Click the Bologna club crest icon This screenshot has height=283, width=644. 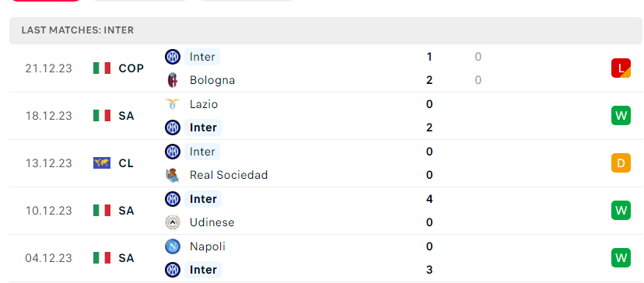[x=173, y=80]
